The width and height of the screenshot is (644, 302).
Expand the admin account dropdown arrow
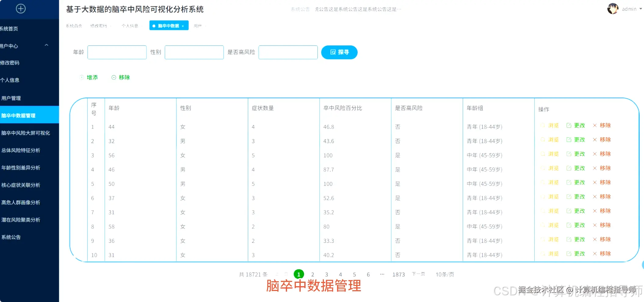coord(641,9)
